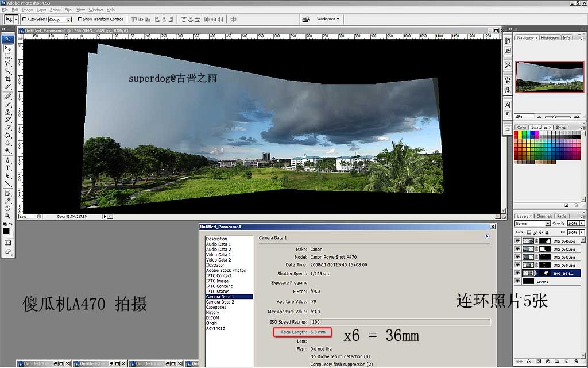Hide the IMG_0643.jpg layer
The width and height of the screenshot is (588, 368).
coord(517,257)
